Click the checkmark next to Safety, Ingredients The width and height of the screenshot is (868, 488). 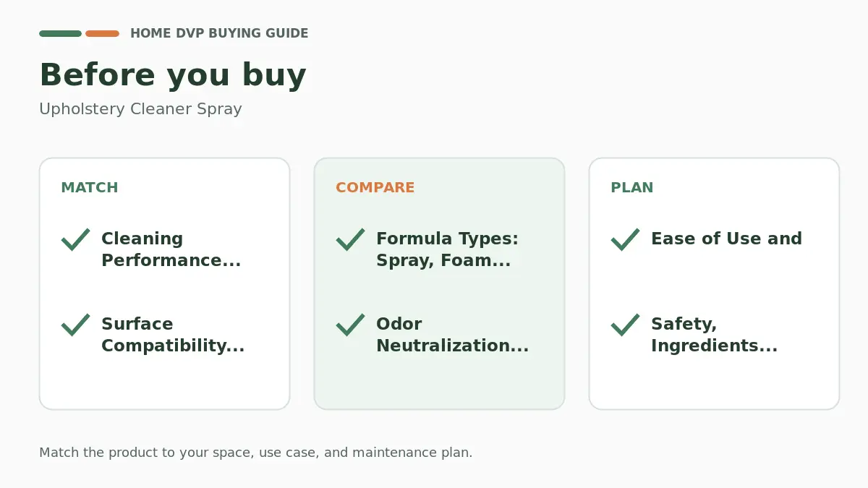pyautogui.click(x=626, y=325)
